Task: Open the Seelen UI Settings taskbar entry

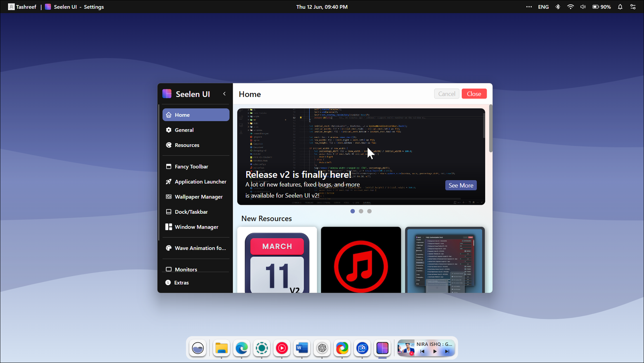Action: tap(74, 7)
